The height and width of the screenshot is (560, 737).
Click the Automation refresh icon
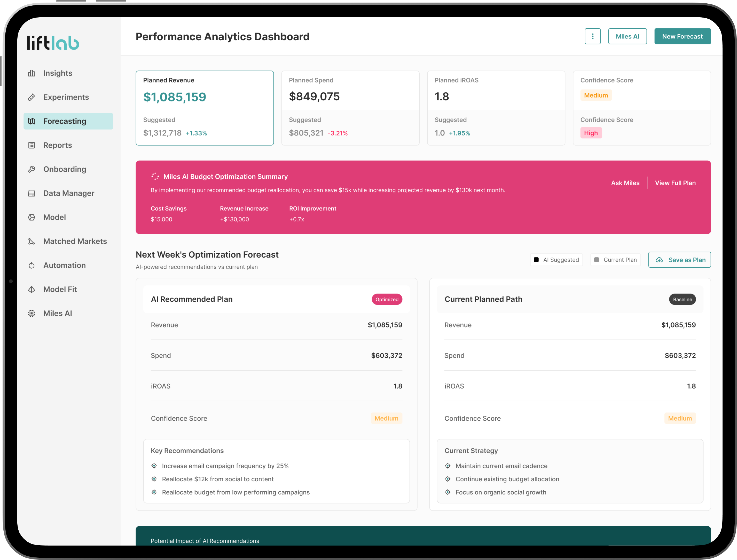click(x=32, y=265)
